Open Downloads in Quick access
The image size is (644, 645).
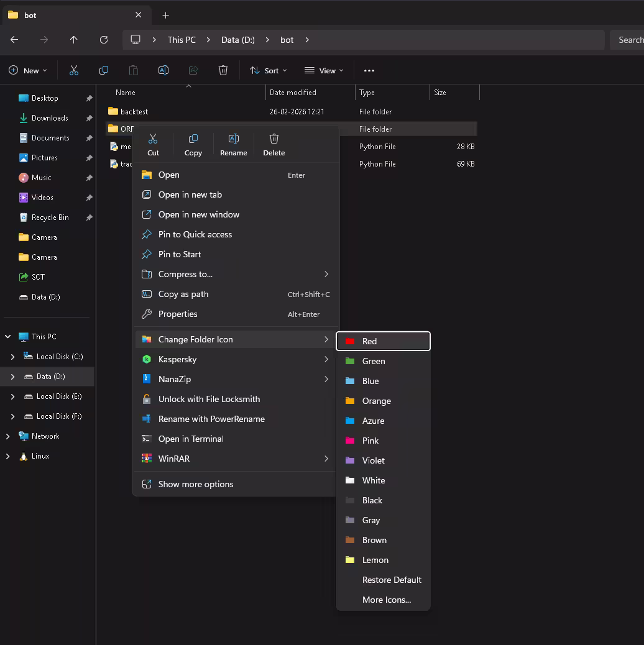tap(50, 118)
